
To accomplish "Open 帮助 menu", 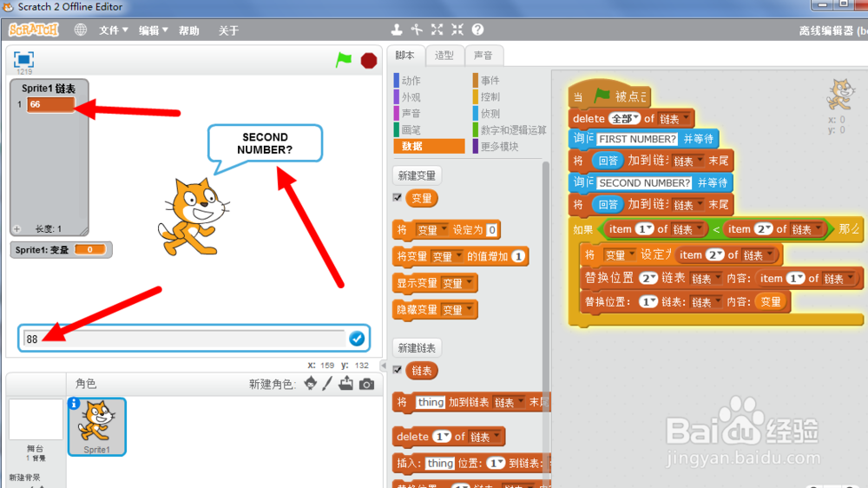I will click(188, 30).
